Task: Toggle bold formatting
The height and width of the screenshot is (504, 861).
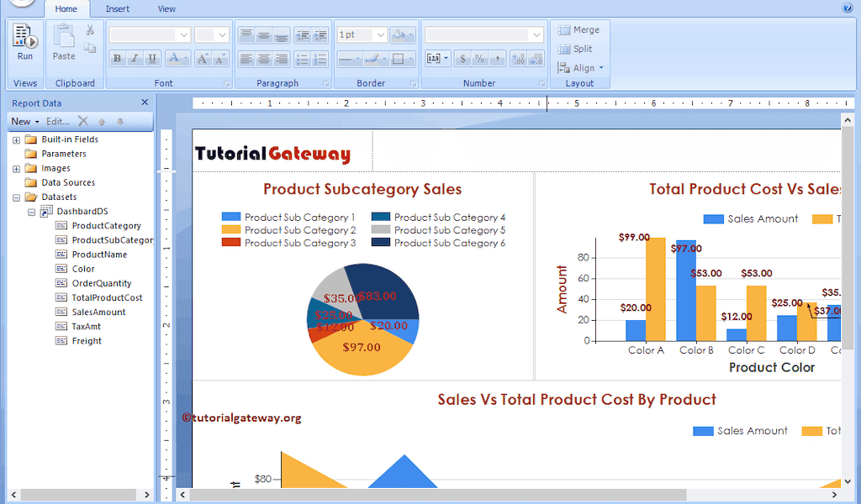Action: pyautogui.click(x=117, y=58)
